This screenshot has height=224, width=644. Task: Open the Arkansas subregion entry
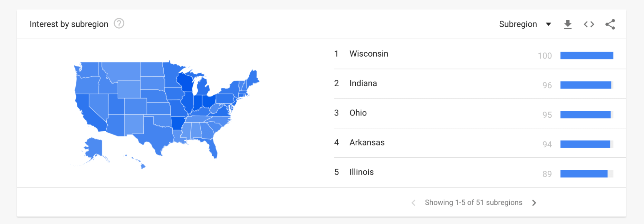click(x=367, y=143)
